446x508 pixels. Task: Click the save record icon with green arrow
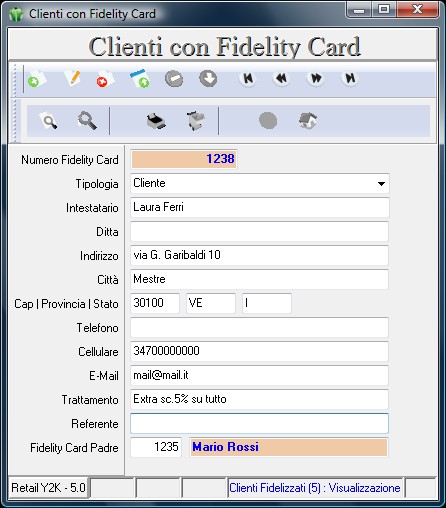click(x=140, y=79)
